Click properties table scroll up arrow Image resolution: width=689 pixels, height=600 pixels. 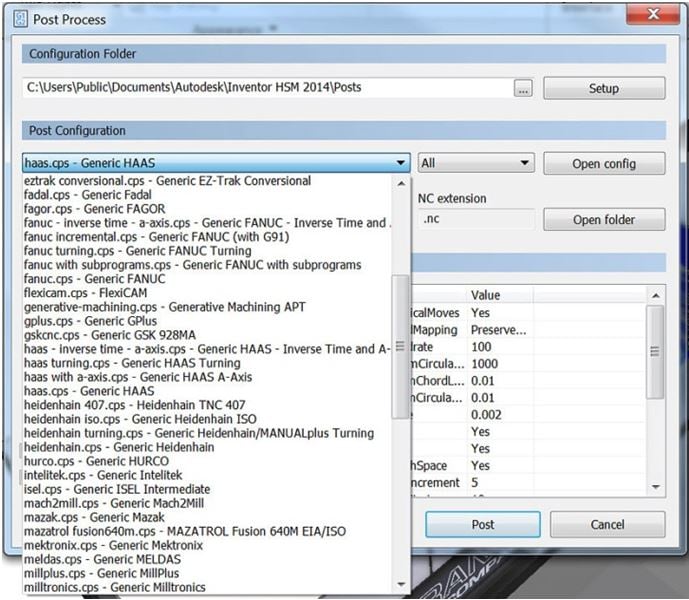coord(656,296)
